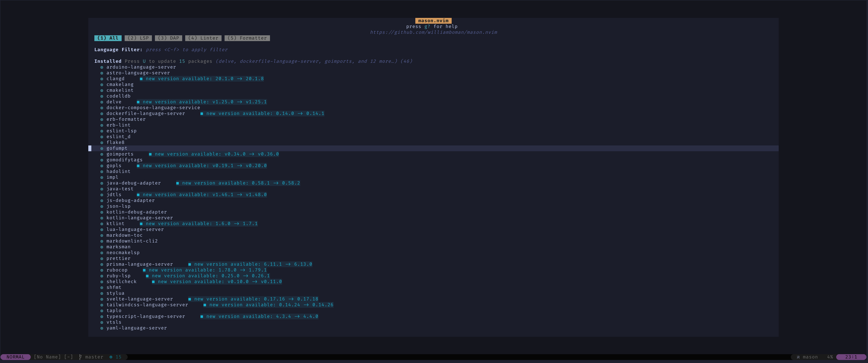Screen dimensions: 868x363
Task: Click the mason.nvim title badge
Action: 433,21
